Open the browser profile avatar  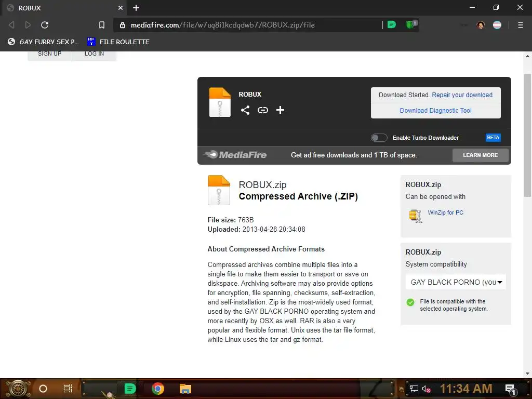(481, 25)
